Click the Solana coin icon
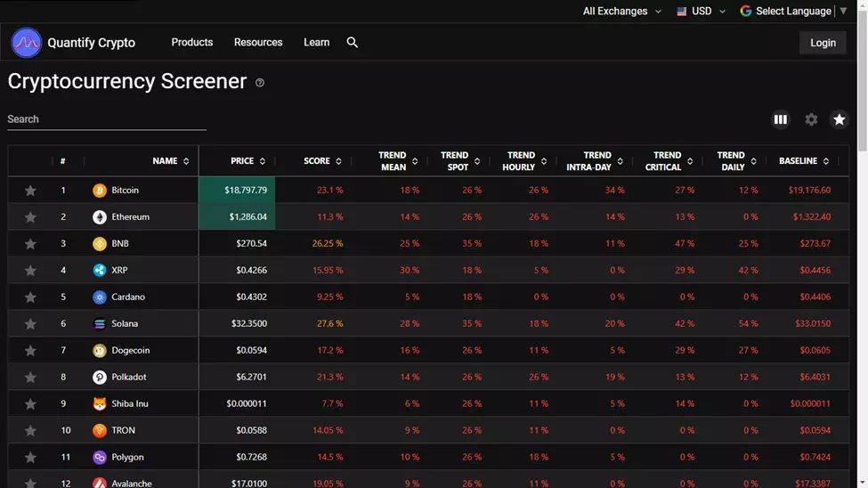This screenshot has height=488, width=868. click(100, 324)
